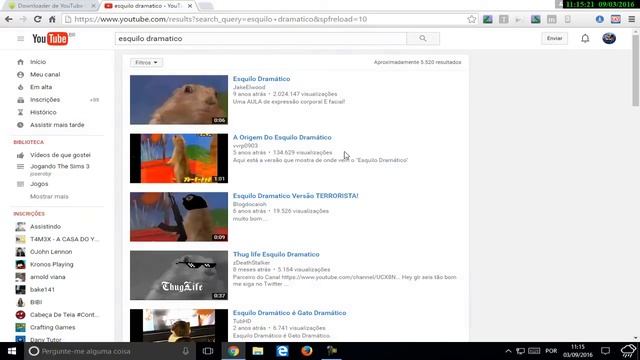This screenshot has height=360, width=640.
Task: Bookmark the page with the star icon
Action: (x=471, y=19)
